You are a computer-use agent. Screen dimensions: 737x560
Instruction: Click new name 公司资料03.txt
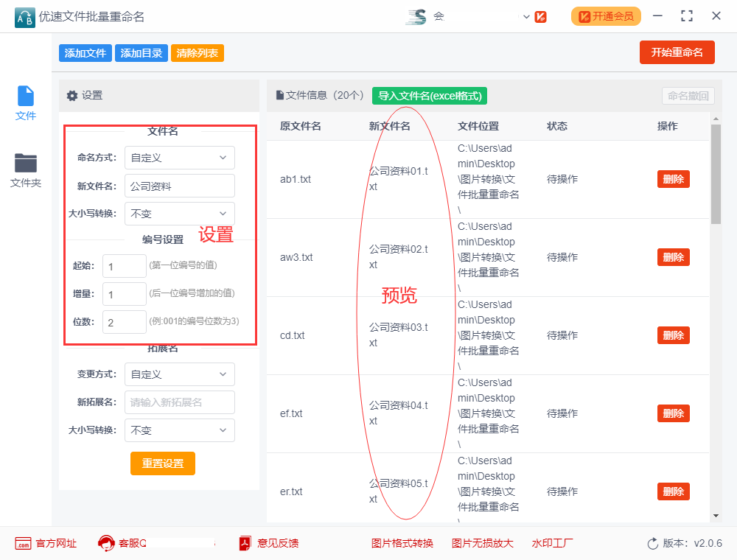click(x=398, y=335)
